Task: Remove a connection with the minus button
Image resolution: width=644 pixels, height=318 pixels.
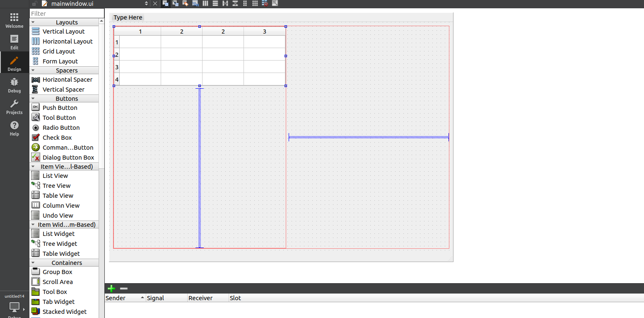Action: (x=123, y=288)
